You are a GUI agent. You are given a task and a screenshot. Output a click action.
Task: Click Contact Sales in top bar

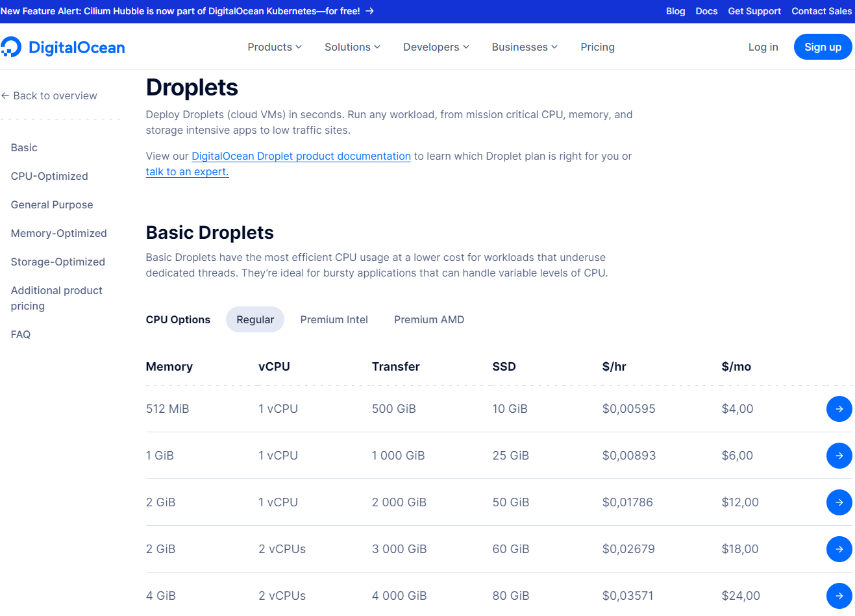[821, 11]
